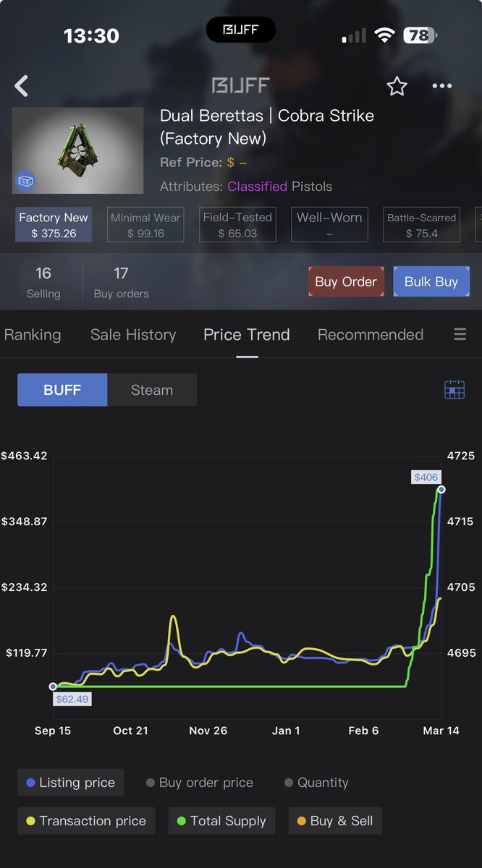Viewport: 482px width, 868px height.
Task: Tap the $119.77 price axis label
Action: [27, 652]
